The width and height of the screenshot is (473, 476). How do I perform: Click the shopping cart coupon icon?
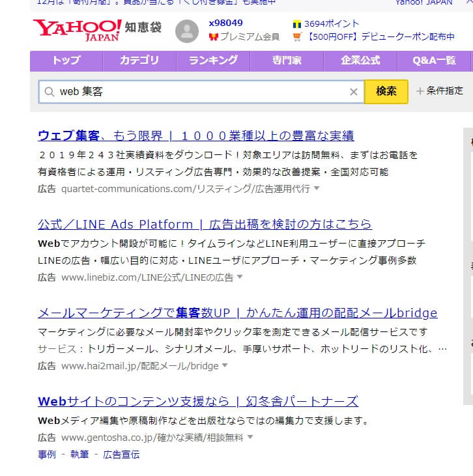coord(297,36)
